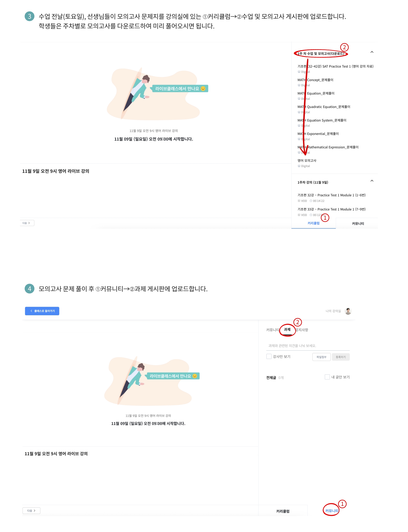Click the VOD icon under 기초편 32강
This screenshot has width=408, height=532.
(299, 201)
